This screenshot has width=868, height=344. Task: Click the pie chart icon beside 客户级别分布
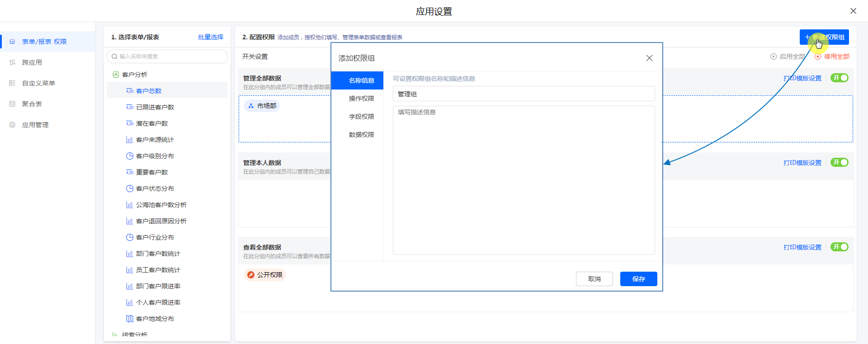(x=130, y=156)
